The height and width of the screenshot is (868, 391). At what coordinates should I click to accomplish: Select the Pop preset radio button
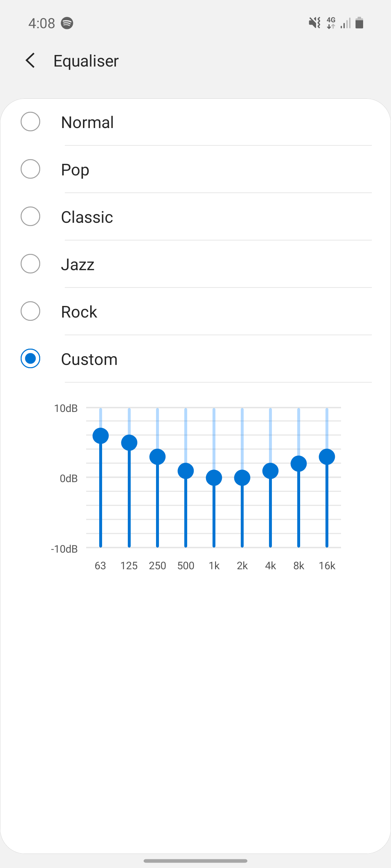click(x=30, y=169)
